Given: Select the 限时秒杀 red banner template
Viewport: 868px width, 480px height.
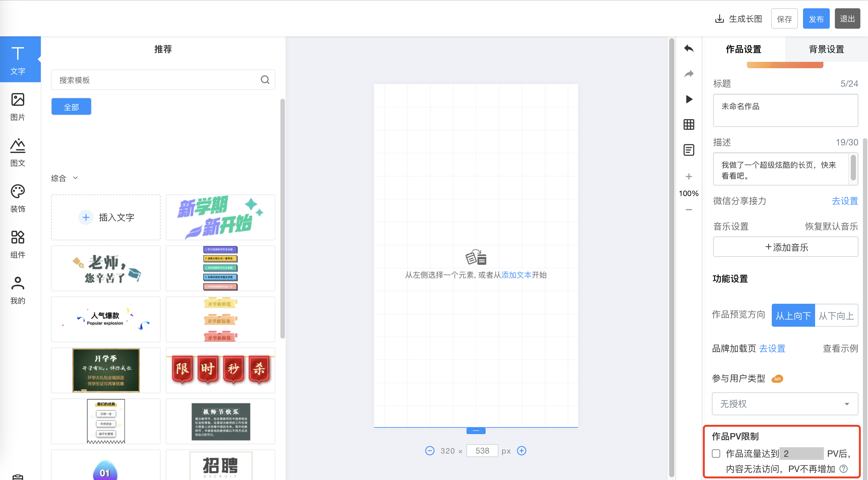Looking at the screenshot, I should [221, 370].
